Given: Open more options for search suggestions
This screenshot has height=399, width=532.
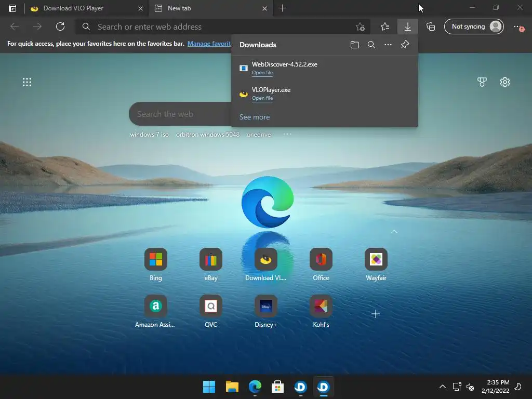Looking at the screenshot, I should pyautogui.click(x=287, y=134).
